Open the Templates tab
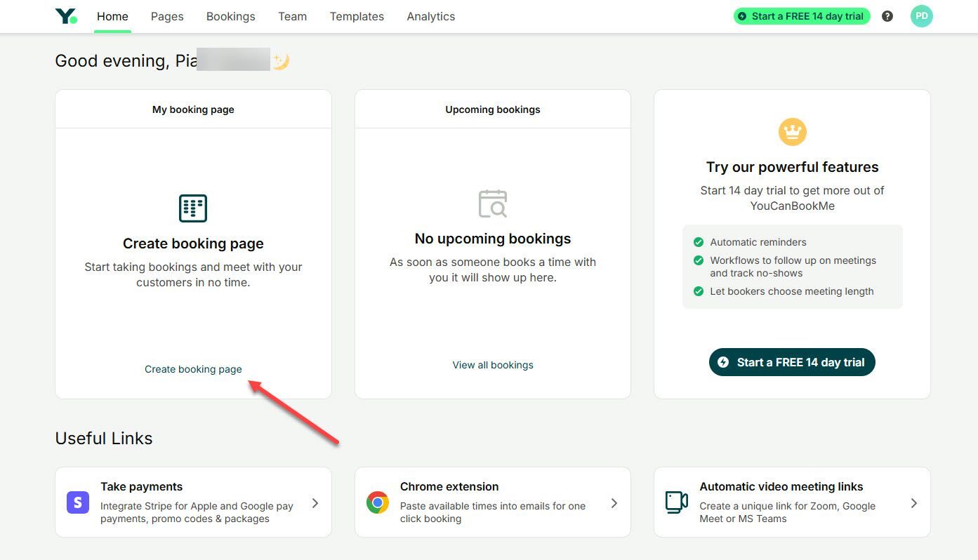 point(357,16)
